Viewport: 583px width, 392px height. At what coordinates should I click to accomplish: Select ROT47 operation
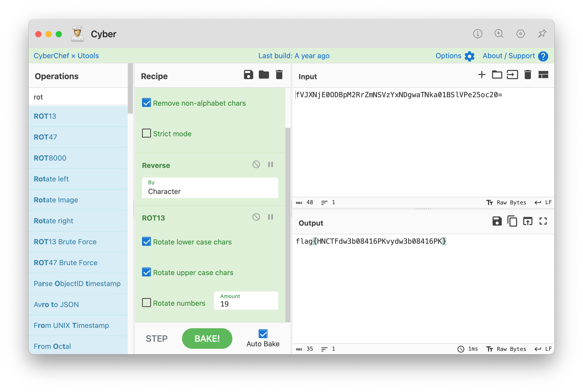(78, 137)
